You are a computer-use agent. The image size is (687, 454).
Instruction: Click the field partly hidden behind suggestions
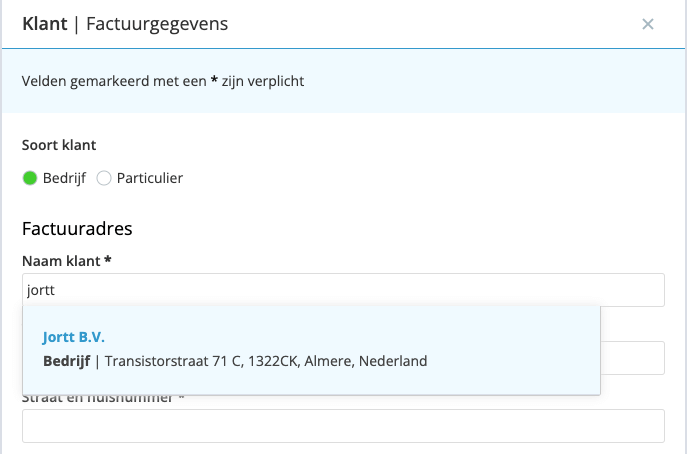click(x=632, y=358)
